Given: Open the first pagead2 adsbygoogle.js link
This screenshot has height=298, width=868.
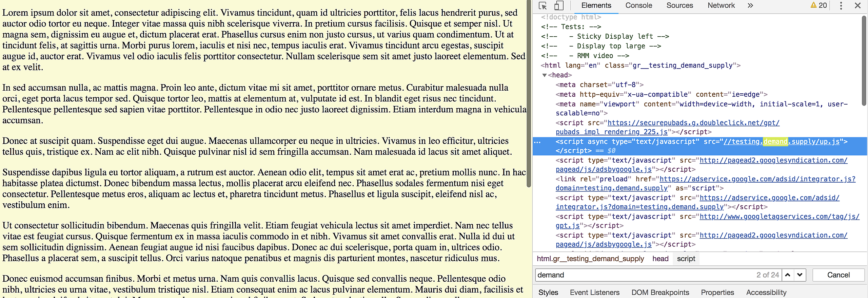Looking at the screenshot, I should point(702,165).
